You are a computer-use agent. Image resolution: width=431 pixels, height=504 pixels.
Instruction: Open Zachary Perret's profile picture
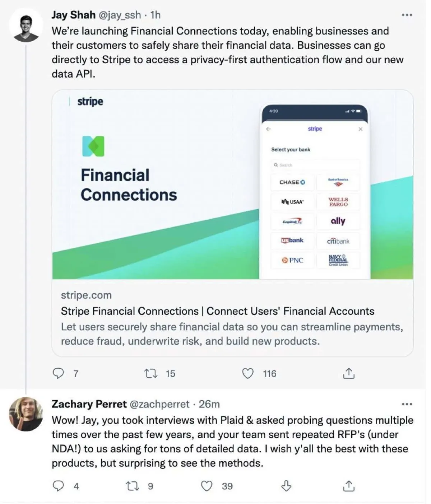26,414
